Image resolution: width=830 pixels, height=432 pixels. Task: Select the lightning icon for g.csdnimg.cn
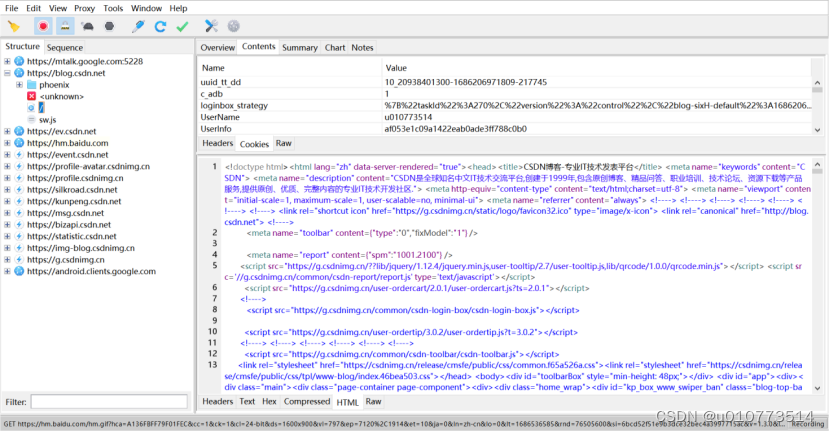coord(19,259)
